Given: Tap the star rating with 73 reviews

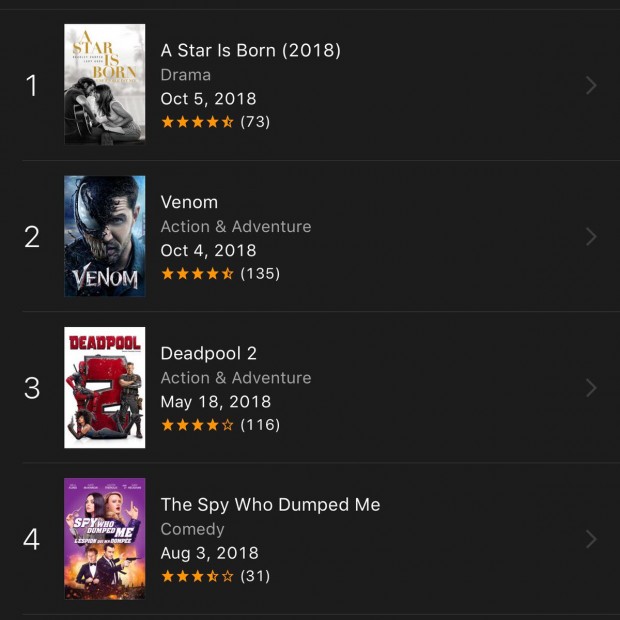Looking at the screenshot, I should 215,122.
